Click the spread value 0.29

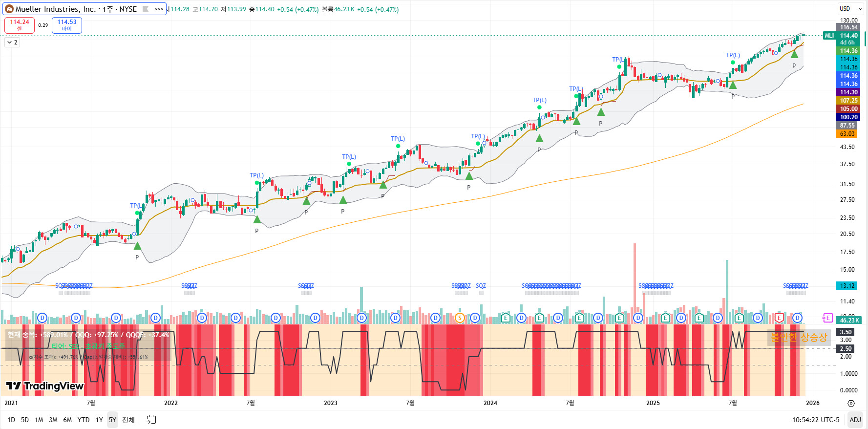[43, 25]
